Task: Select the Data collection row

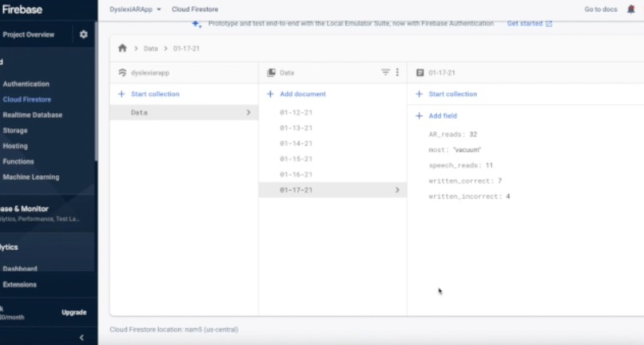Action: click(184, 113)
